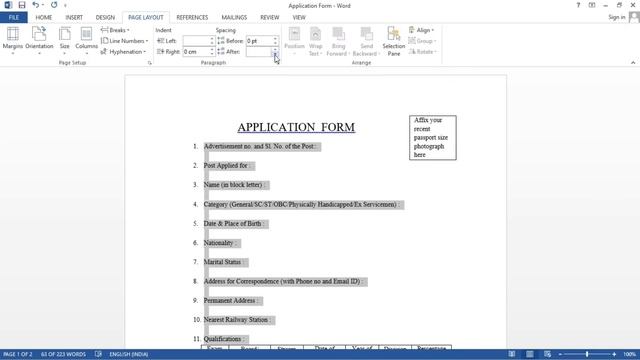Open the Selection Pane

coord(394,41)
